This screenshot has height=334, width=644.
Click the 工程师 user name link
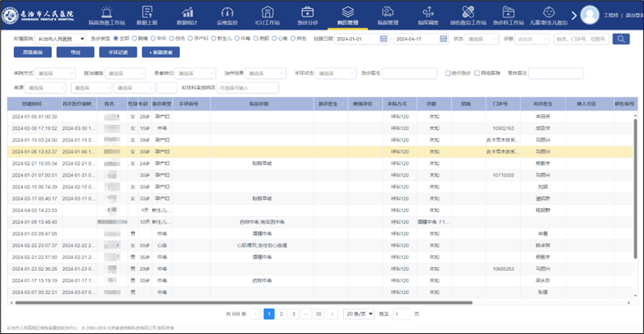coord(611,15)
